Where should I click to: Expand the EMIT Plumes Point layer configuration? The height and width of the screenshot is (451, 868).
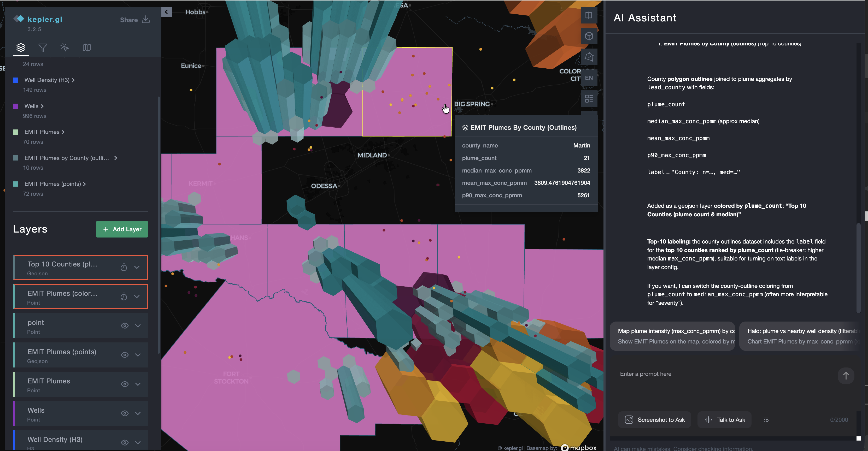pos(138,384)
